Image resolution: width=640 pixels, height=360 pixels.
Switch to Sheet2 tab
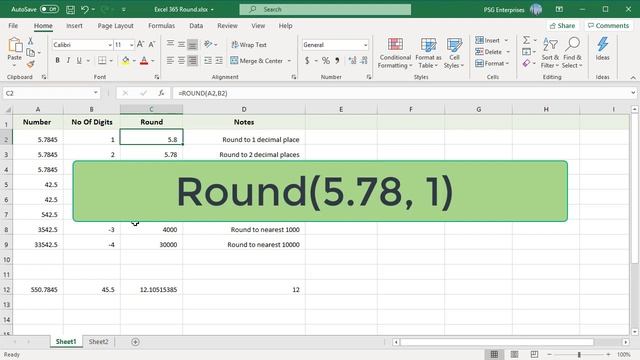(98, 342)
